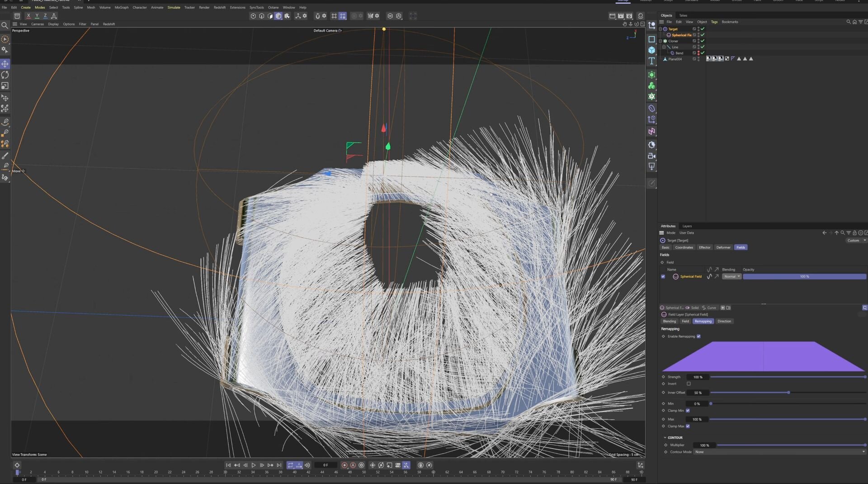The height and width of the screenshot is (484, 868).
Task: Select the Rotate tool in left toolbar
Action: (x=5, y=75)
